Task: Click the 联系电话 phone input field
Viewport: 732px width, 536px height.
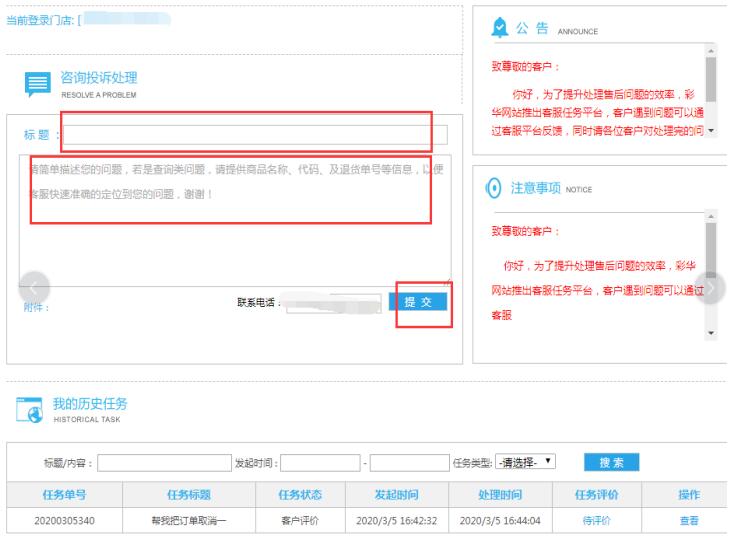Action: pyautogui.click(x=334, y=303)
